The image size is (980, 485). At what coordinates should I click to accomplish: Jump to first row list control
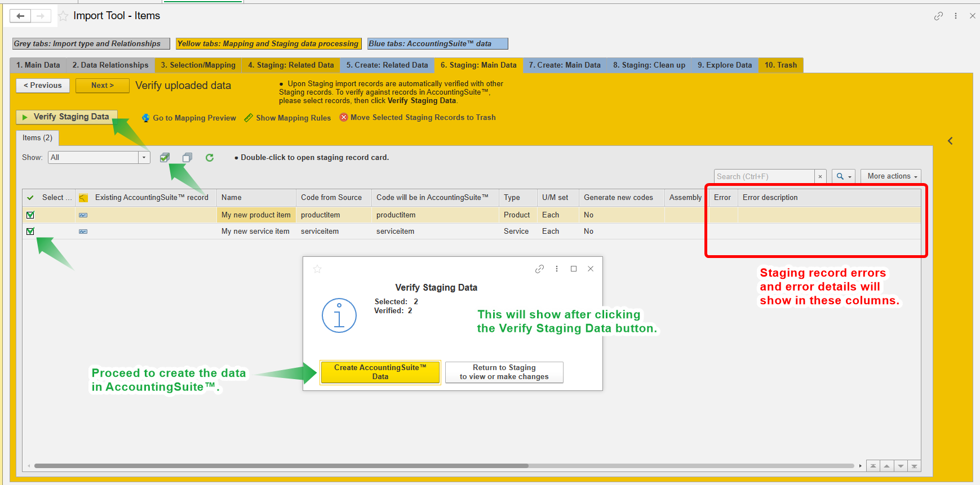(873, 466)
